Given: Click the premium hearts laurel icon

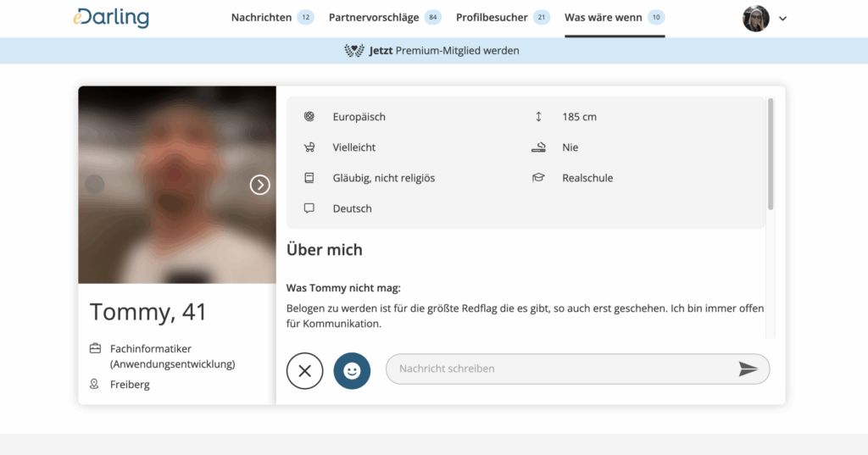Looking at the screenshot, I should click(x=354, y=50).
